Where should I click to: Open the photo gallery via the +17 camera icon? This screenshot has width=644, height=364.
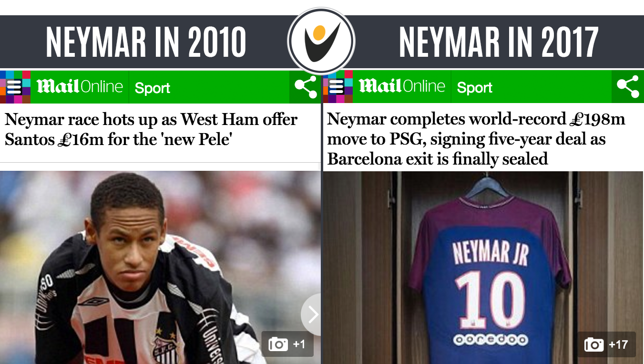point(594,344)
